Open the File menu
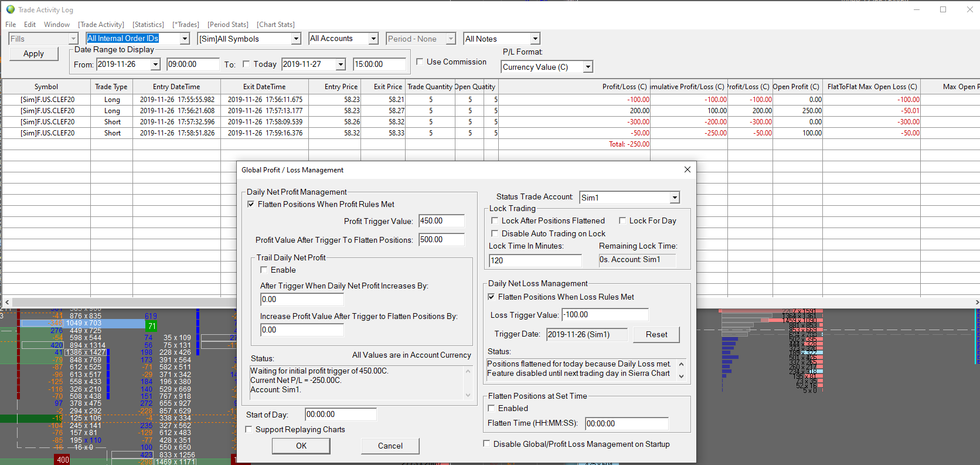 point(11,25)
